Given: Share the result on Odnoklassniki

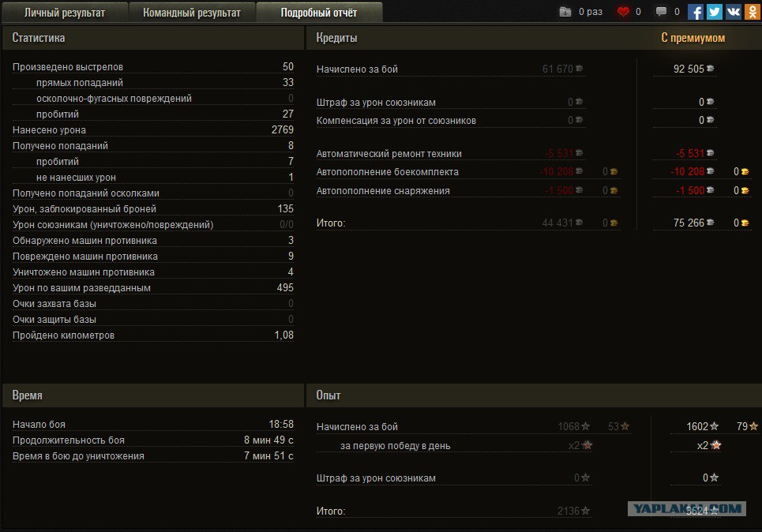Looking at the screenshot, I should click(x=752, y=12).
